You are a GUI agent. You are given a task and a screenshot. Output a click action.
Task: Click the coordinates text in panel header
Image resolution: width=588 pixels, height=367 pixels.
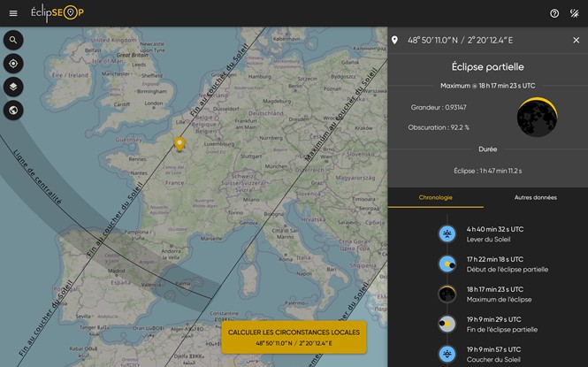tap(460, 41)
